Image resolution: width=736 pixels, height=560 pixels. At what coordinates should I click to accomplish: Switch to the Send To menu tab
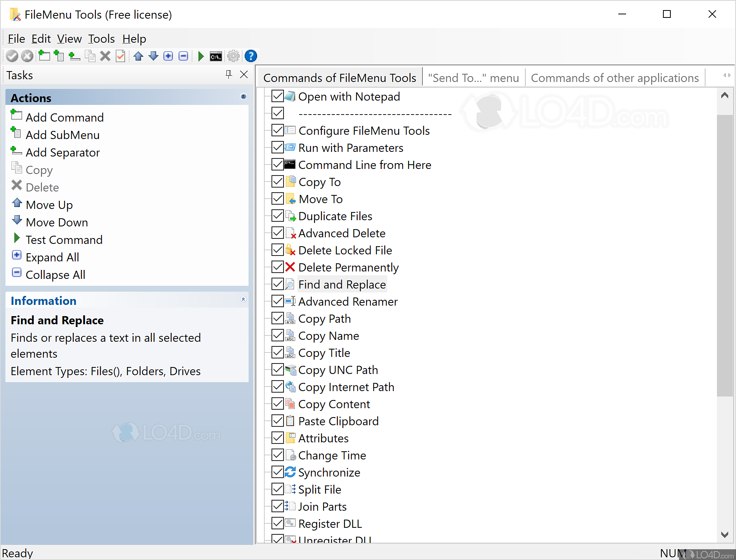(473, 77)
